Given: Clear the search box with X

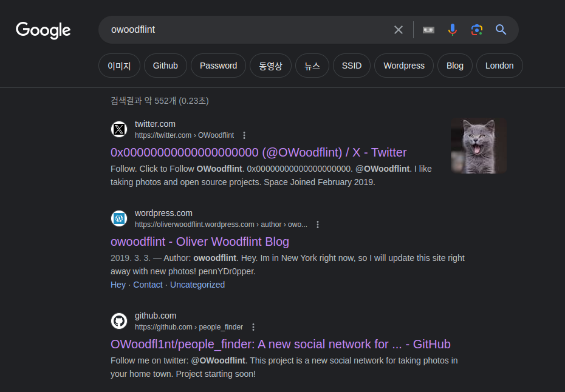Looking at the screenshot, I should coord(398,30).
